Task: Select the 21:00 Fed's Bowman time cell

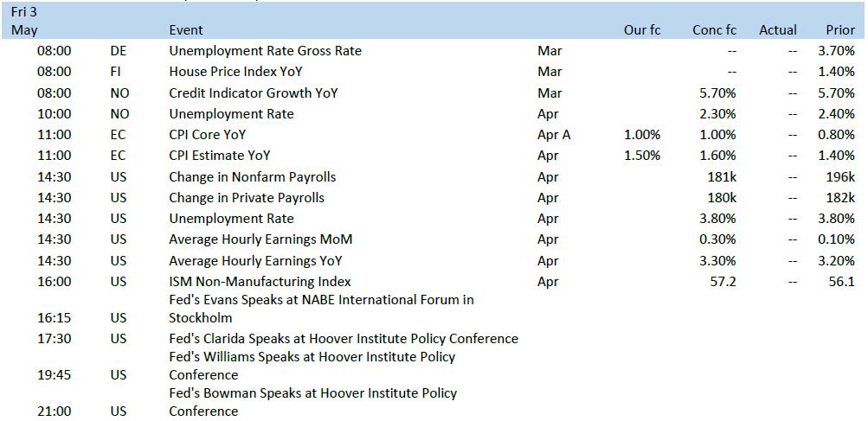Action: pyautogui.click(x=55, y=411)
